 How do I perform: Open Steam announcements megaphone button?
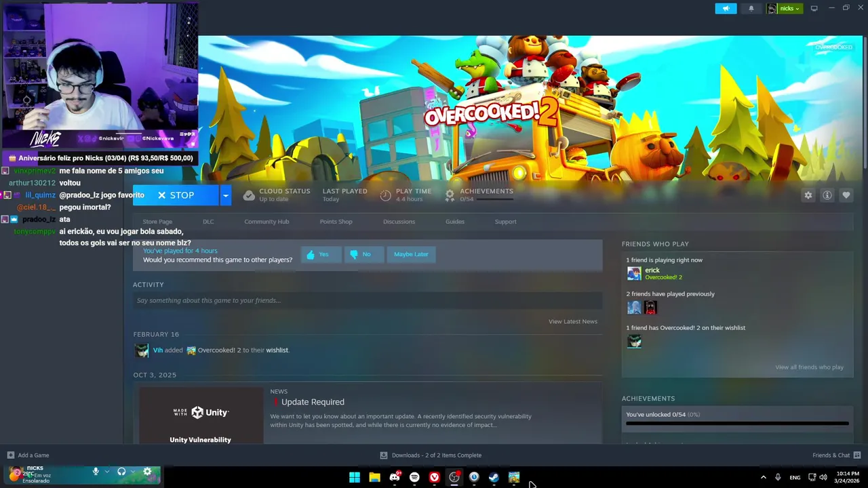726,8
